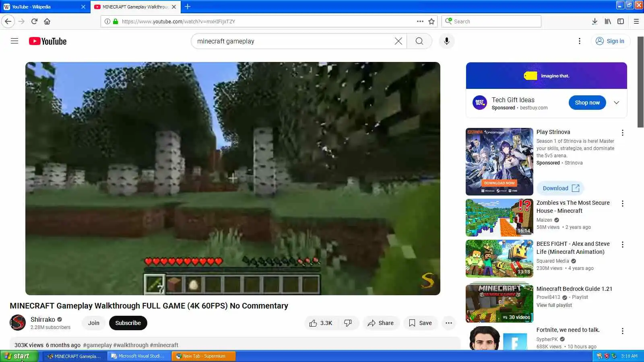The image size is (644, 362).
Task: Click the browser Forward arrow
Action: click(22, 21)
